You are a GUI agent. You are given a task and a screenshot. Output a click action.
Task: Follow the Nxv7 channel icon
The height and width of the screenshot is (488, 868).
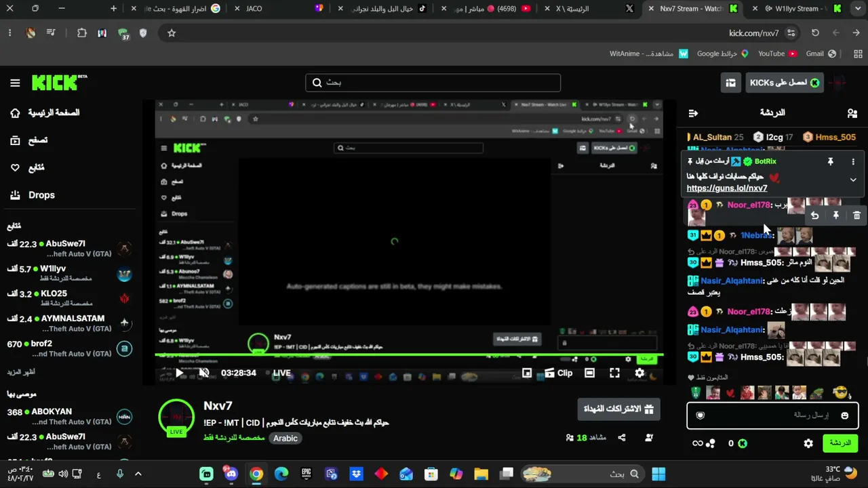click(649, 438)
